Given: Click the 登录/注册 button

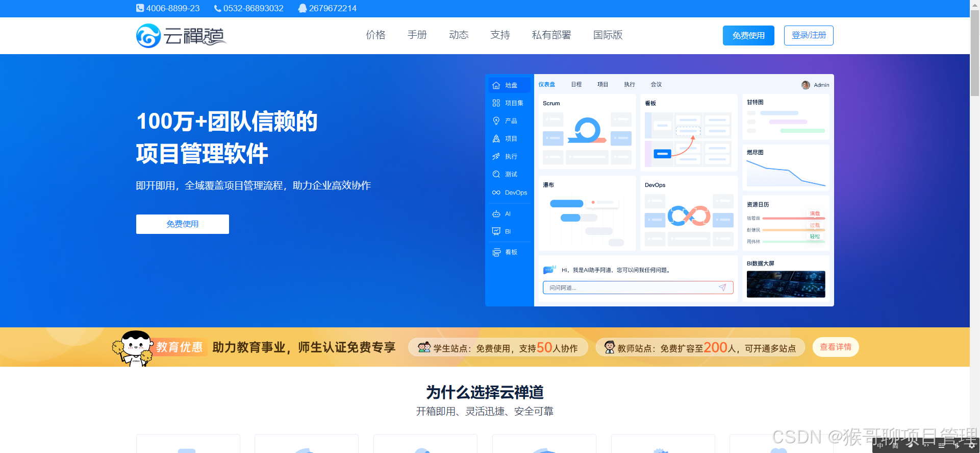Looking at the screenshot, I should [809, 35].
